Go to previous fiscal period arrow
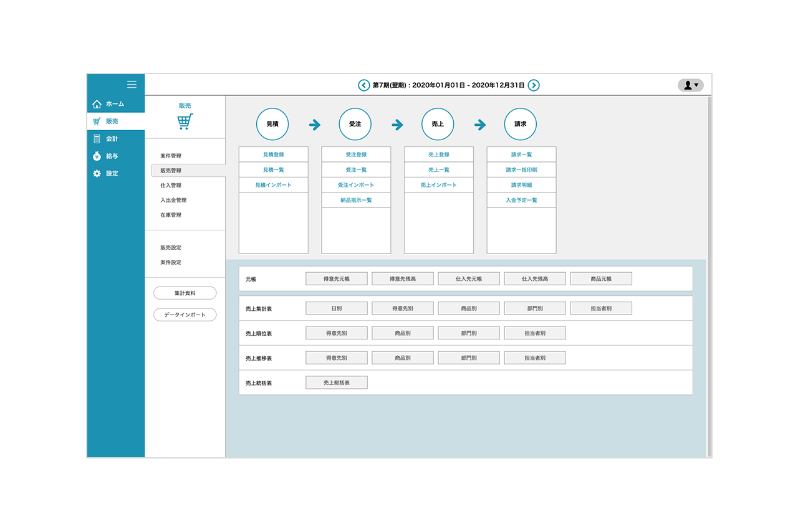This screenshot has height=532, width=798. 363,85
